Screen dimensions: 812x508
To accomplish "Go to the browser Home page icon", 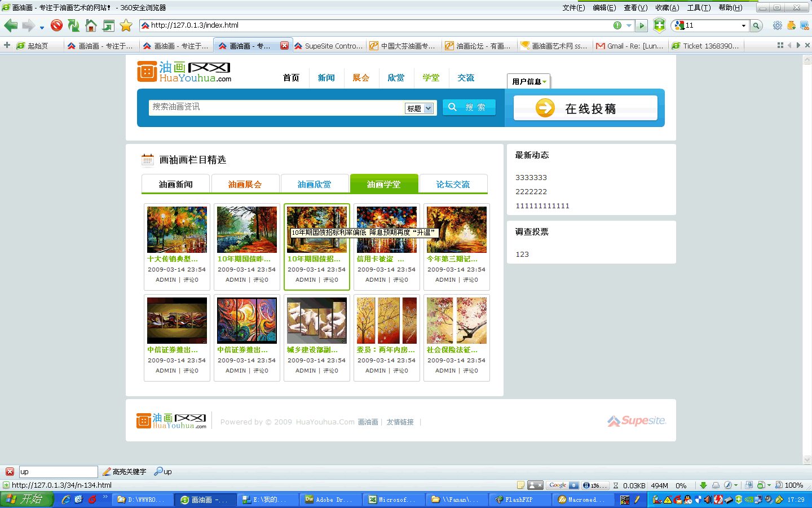I will pyautogui.click(x=91, y=25).
